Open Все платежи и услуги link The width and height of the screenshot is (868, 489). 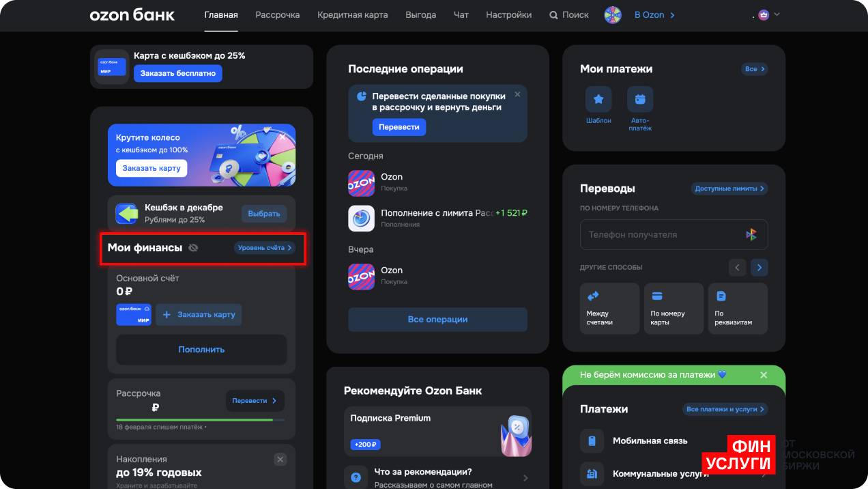click(x=725, y=409)
